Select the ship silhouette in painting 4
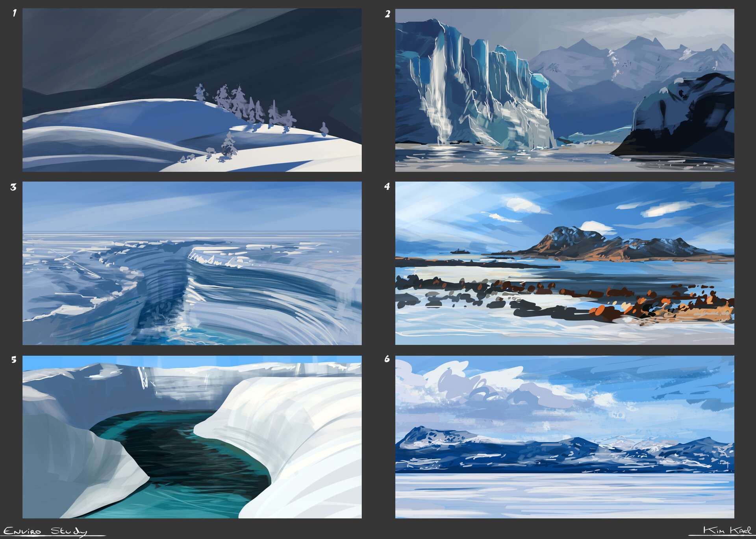 [x=460, y=252]
